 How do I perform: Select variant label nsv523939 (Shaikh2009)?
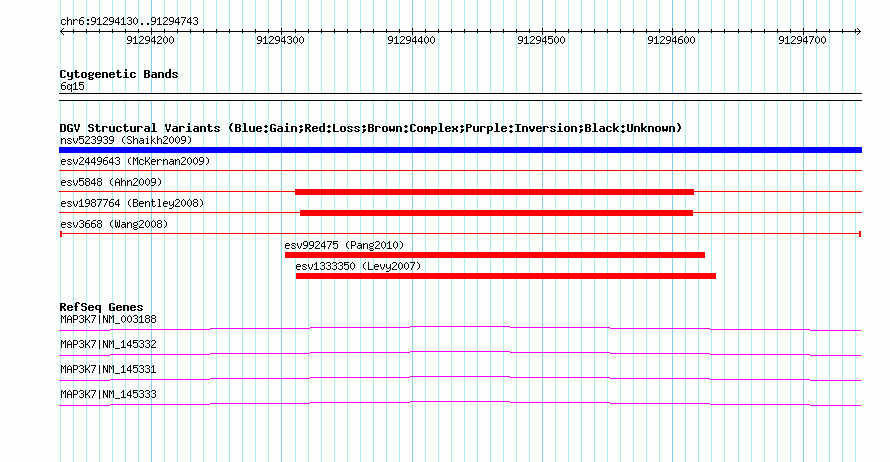[x=126, y=140]
